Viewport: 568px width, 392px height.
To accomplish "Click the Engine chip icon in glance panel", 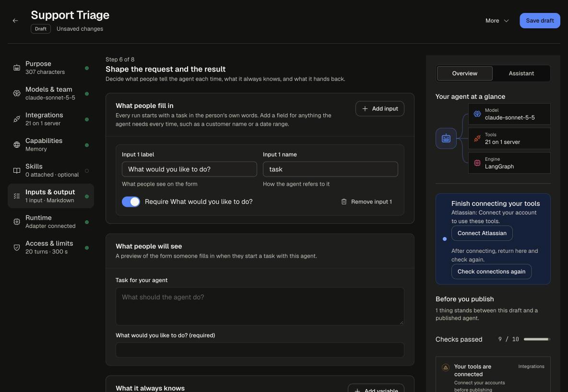I will (x=477, y=163).
